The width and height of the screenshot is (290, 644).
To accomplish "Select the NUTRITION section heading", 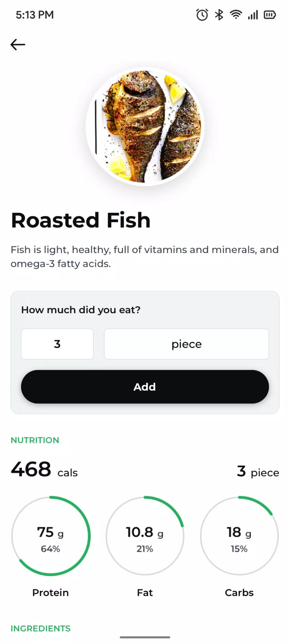I will (x=35, y=440).
